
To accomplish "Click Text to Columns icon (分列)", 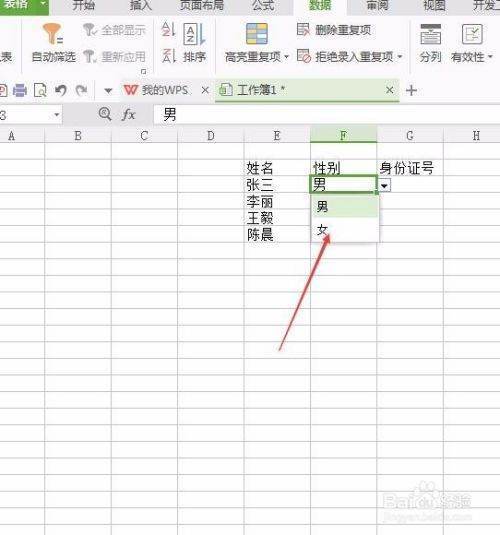I will (430, 34).
